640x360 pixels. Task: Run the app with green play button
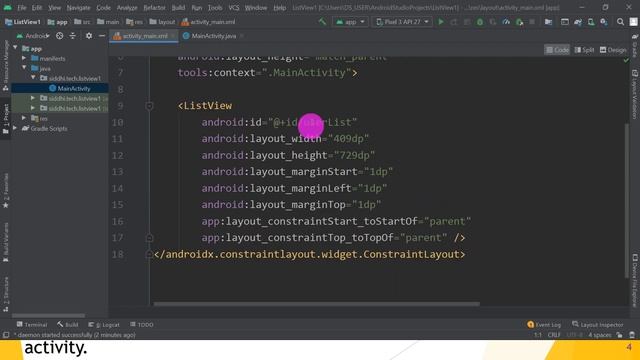coord(441,22)
